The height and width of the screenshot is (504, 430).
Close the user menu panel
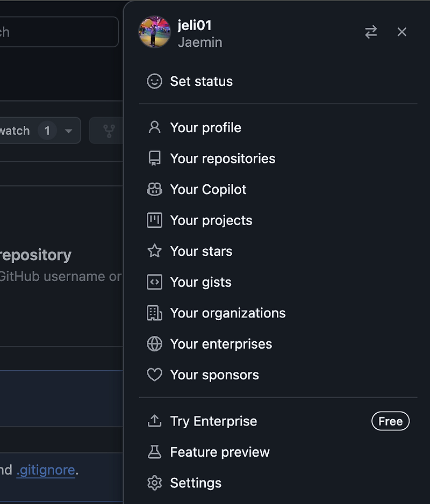[x=402, y=32]
